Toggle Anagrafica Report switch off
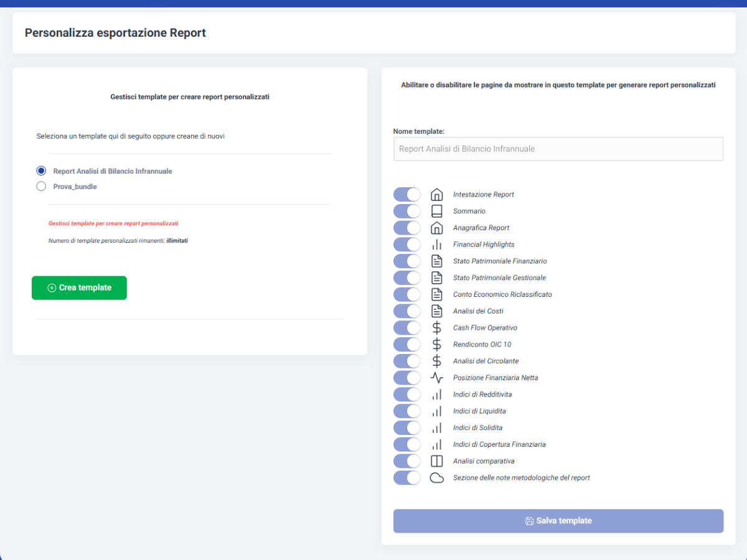The height and width of the screenshot is (560, 747). click(407, 228)
